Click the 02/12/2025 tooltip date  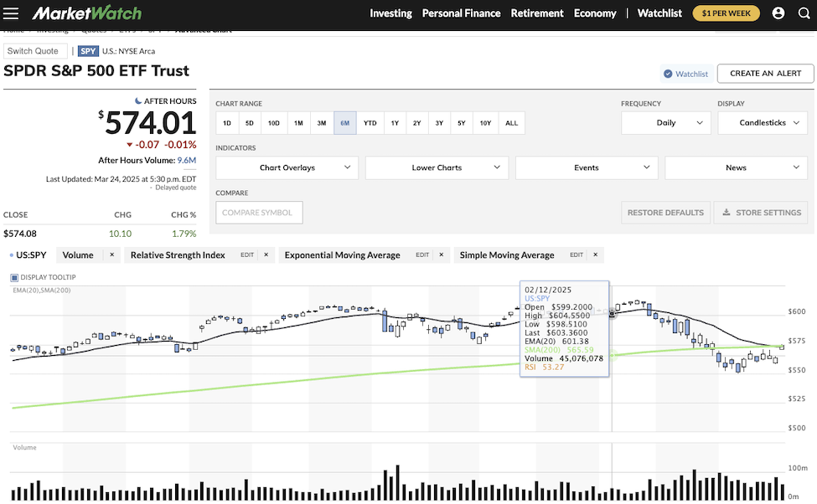(548, 290)
